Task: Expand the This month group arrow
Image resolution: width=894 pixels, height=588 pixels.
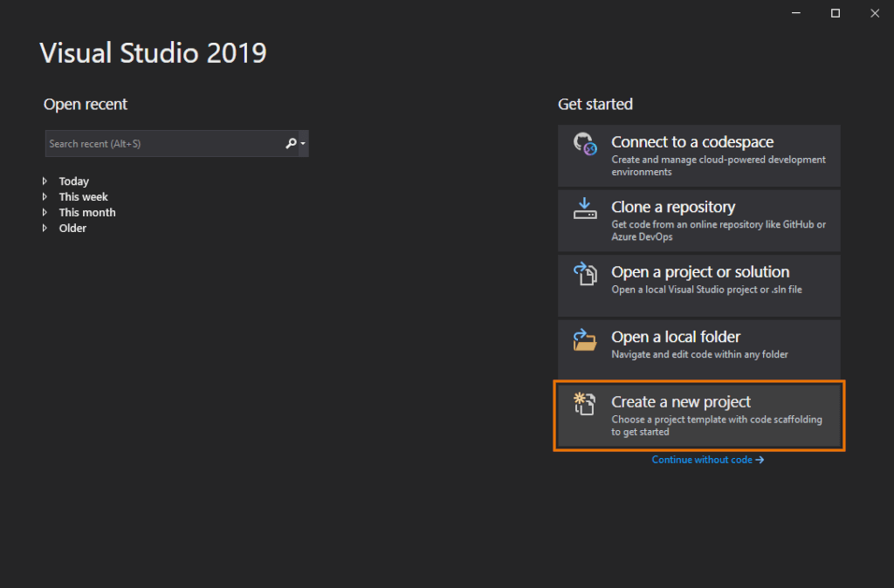Action: pyautogui.click(x=45, y=213)
